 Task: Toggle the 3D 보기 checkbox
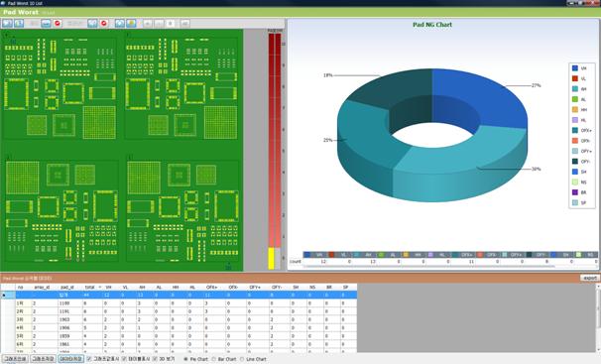pos(155,359)
